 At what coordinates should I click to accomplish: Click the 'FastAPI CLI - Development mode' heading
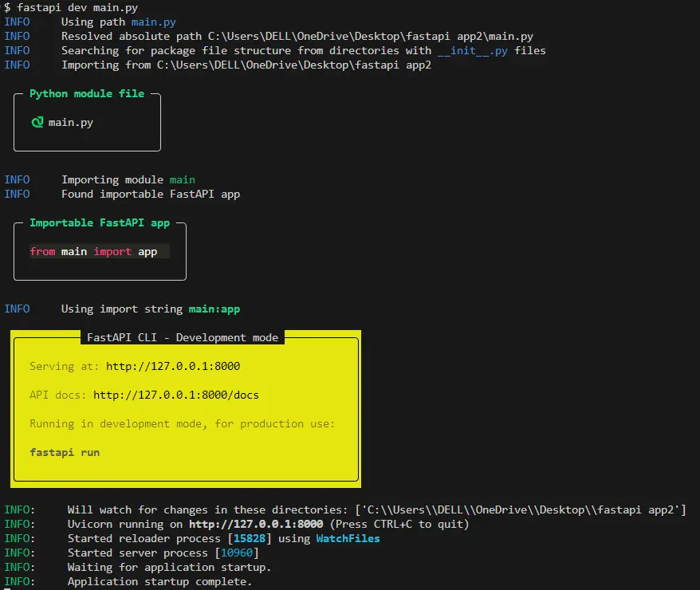183,337
